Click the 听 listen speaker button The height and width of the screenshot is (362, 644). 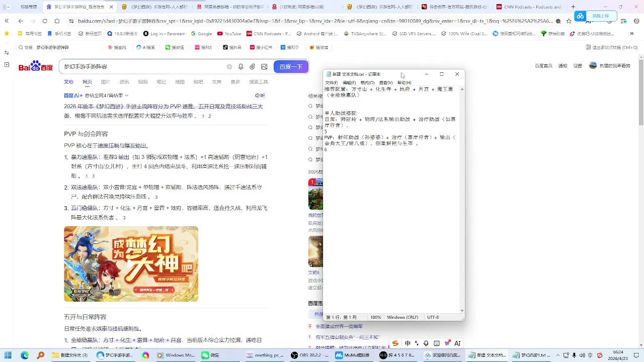click(x=260, y=96)
